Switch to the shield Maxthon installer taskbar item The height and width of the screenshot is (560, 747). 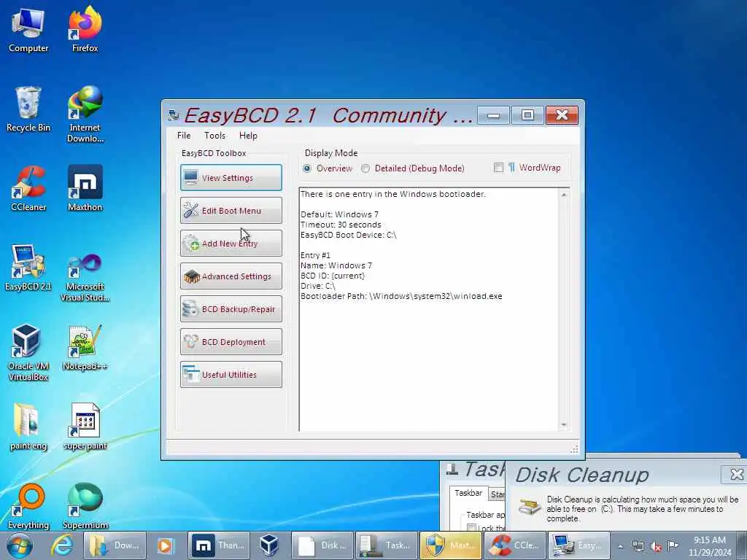click(x=450, y=545)
